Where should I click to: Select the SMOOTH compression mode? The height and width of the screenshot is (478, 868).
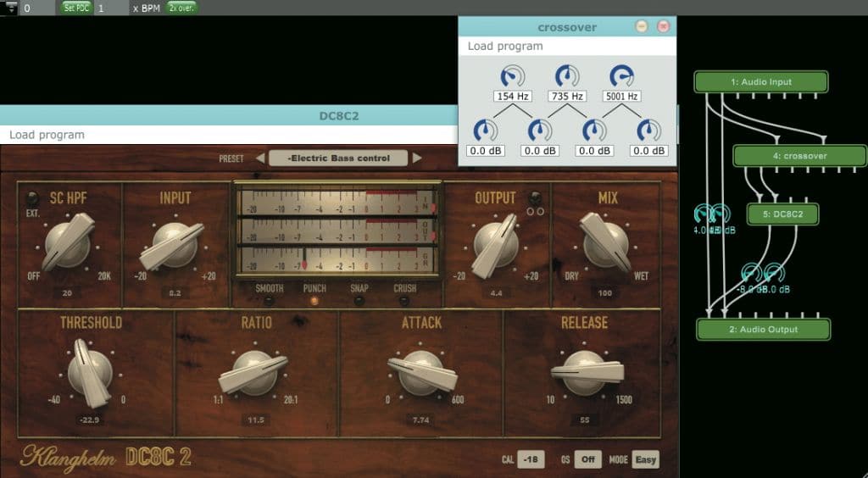pyautogui.click(x=269, y=300)
